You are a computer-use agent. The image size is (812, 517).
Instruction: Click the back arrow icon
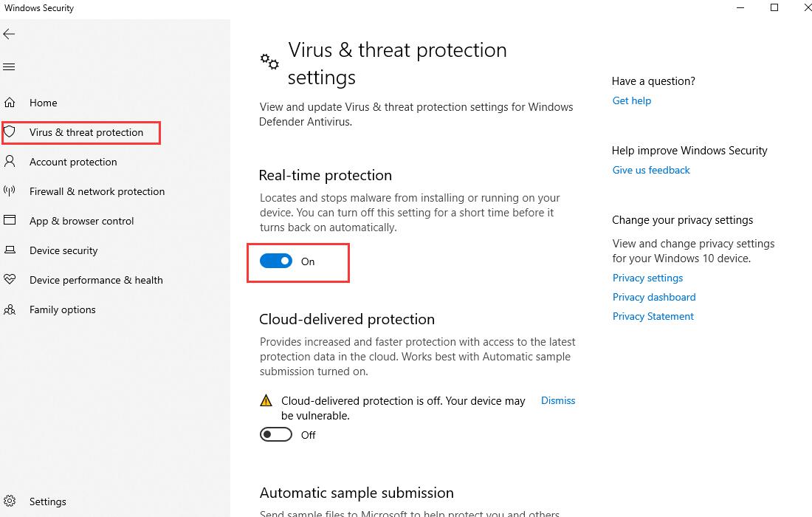9,34
